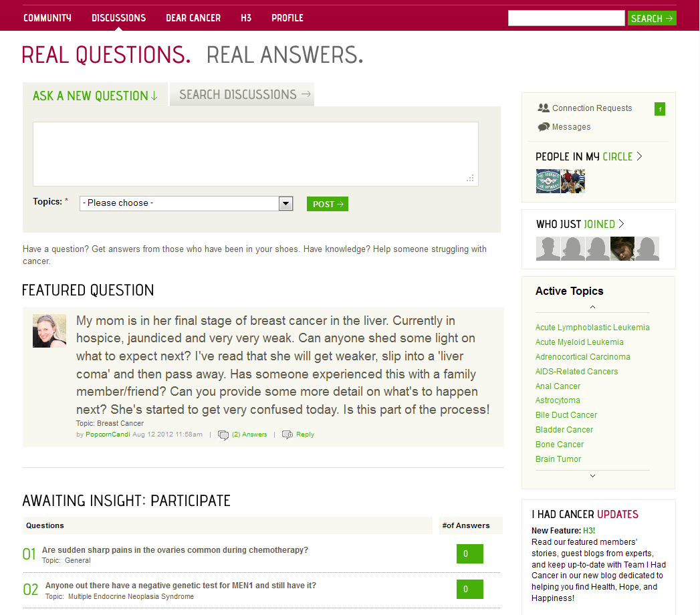The height and width of the screenshot is (615, 700).
Task: Select the Ask a New Question tab
Action: [x=95, y=96]
